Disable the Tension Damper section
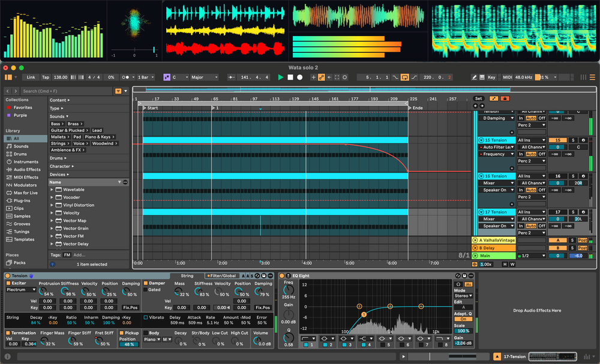 pyautogui.click(x=146, y=283)
